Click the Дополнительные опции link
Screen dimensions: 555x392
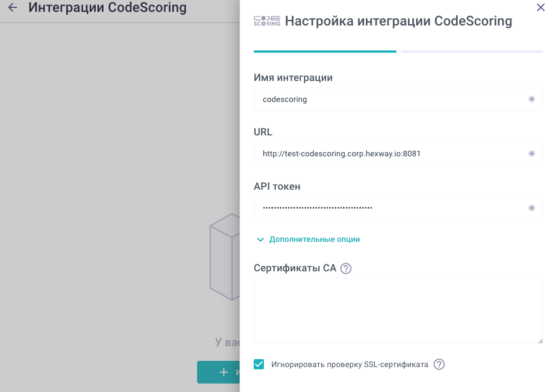[314, 240]
